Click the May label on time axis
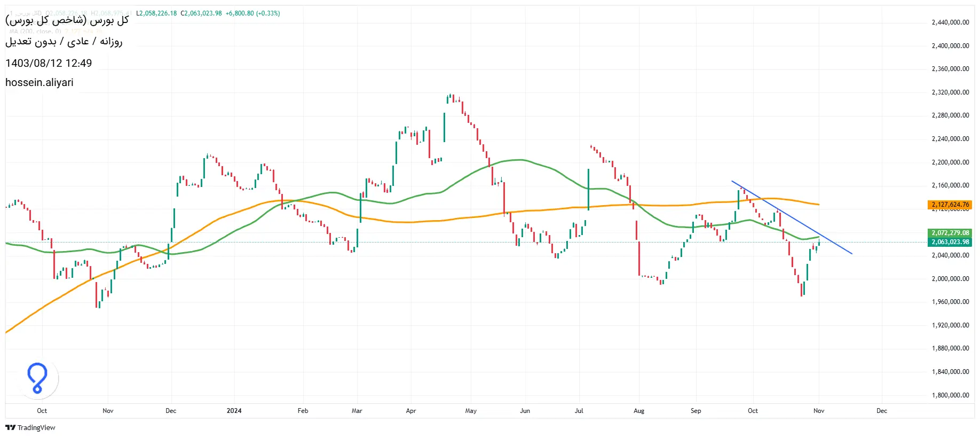This screenshot has height=437, width=980. [471, 411]
